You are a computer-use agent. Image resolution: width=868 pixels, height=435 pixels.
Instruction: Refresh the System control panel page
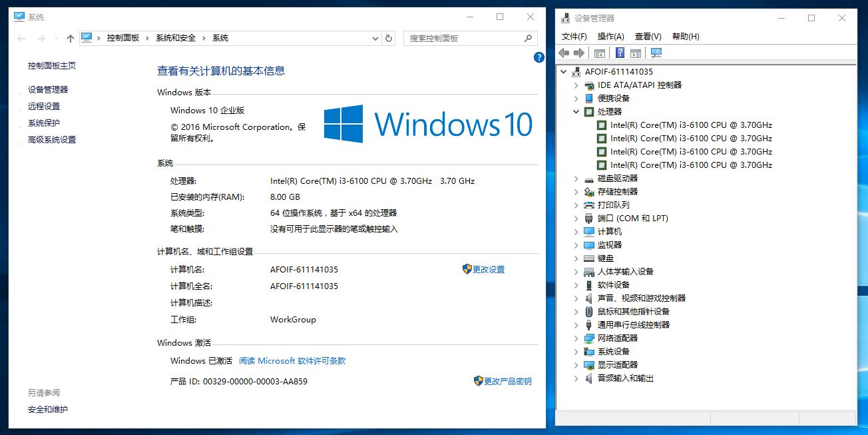(389, 39)
